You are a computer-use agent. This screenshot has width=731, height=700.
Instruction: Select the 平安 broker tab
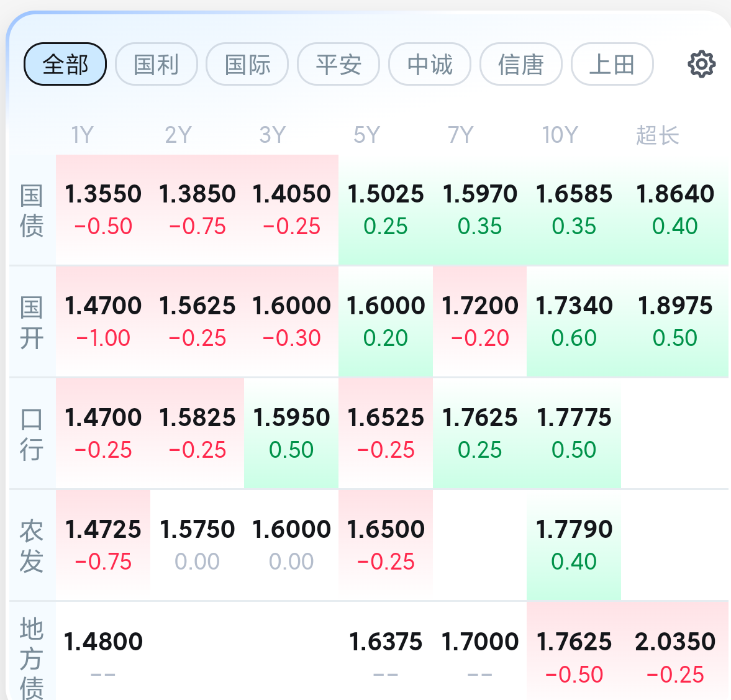[x=338, y=64]
